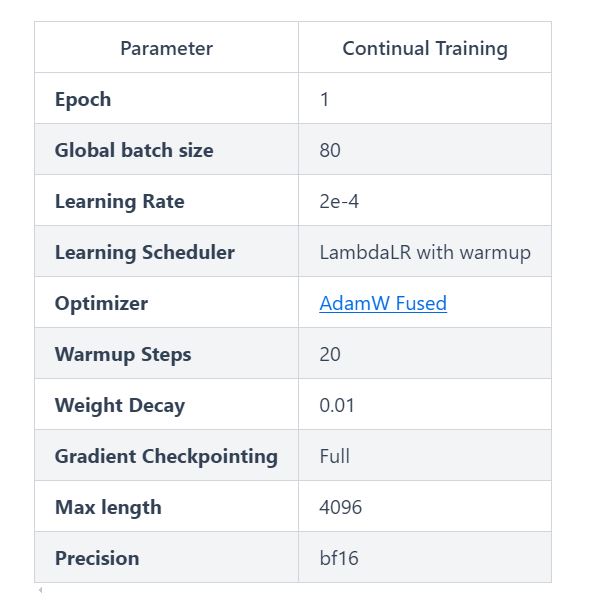Select the Gradient Checkpointing label
Screen dimensions: 600x612
coord(166,456)
